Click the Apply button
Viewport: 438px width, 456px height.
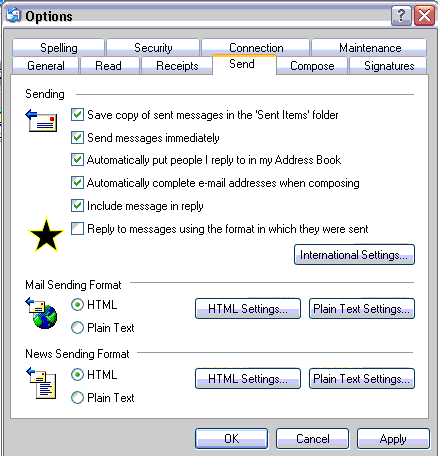393,439
